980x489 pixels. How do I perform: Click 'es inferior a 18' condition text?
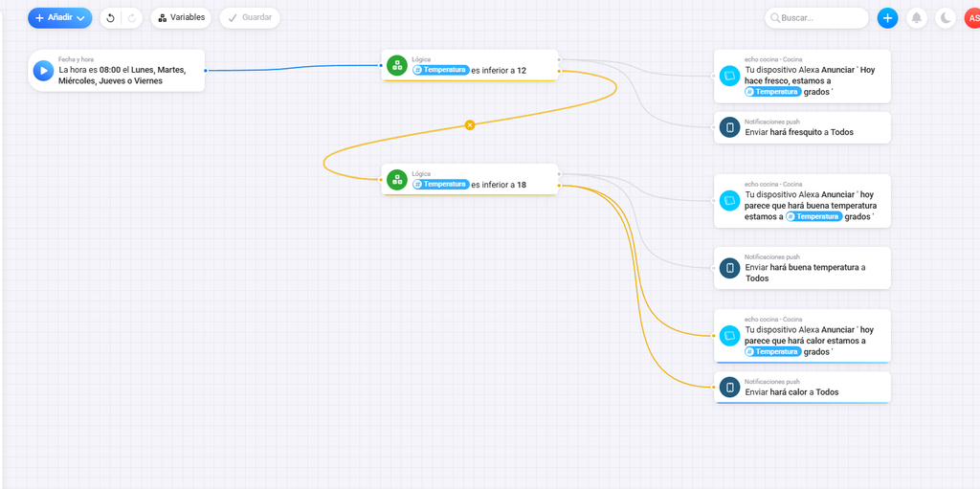(499, 185)
